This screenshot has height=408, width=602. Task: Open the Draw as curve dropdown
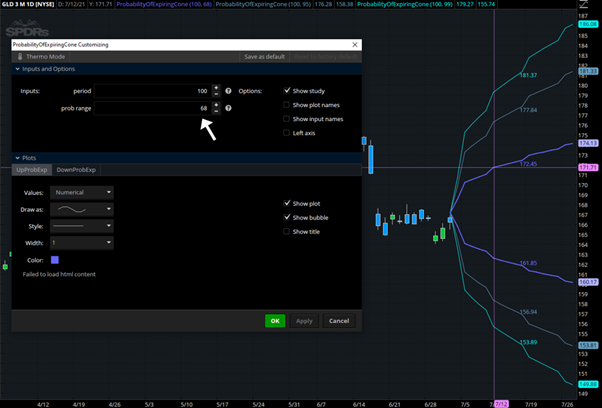82,209
